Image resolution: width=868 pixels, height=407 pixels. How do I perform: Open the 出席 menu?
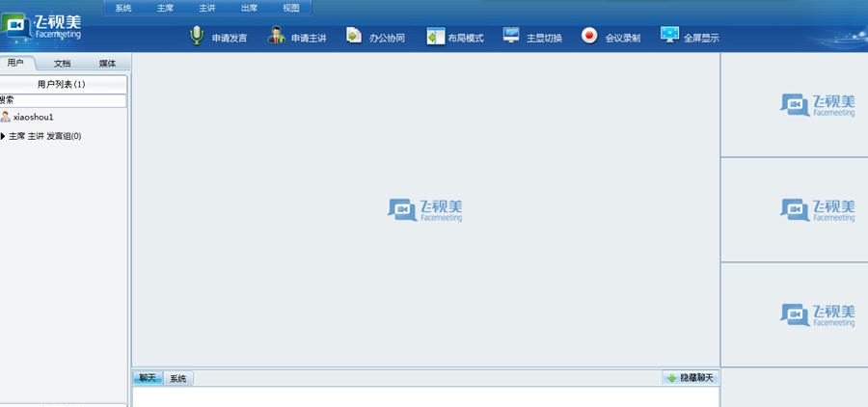(249, 8)
